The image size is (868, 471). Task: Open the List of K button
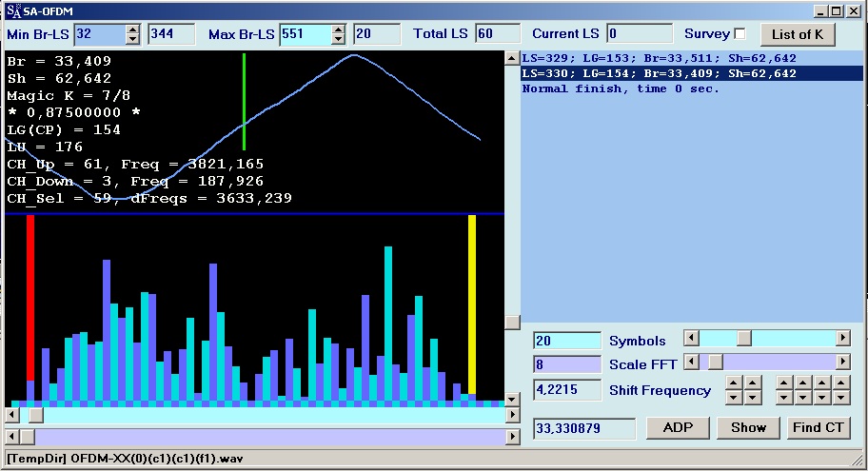(x=798, y=34)
